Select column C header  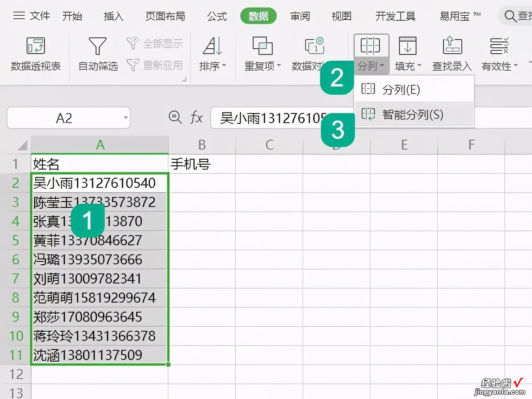269,145
